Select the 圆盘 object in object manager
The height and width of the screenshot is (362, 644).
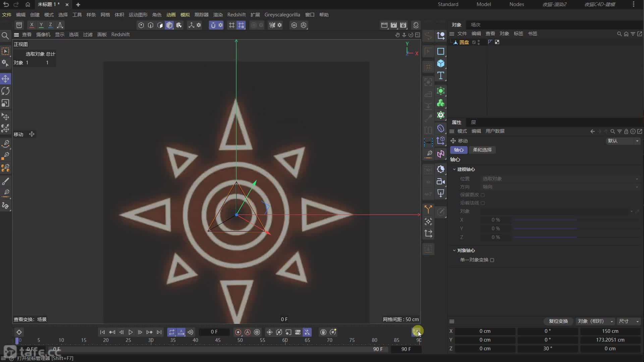[464, 42]
